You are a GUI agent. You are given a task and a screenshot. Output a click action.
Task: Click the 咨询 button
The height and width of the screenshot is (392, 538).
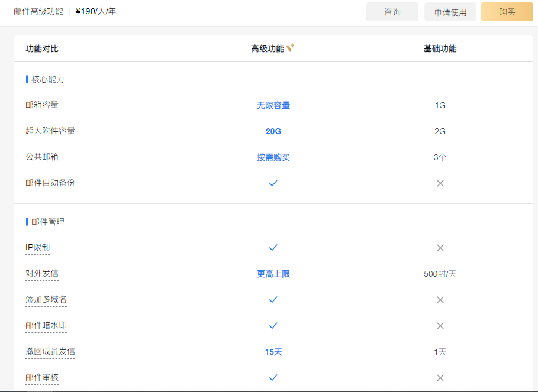[x=392, y=11]
